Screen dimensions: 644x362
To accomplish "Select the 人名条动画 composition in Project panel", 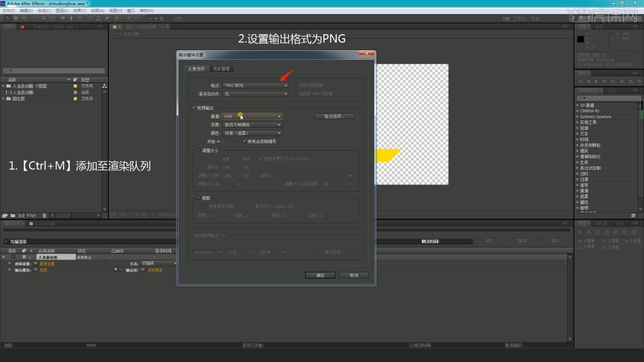I will [x=23, y=93].
